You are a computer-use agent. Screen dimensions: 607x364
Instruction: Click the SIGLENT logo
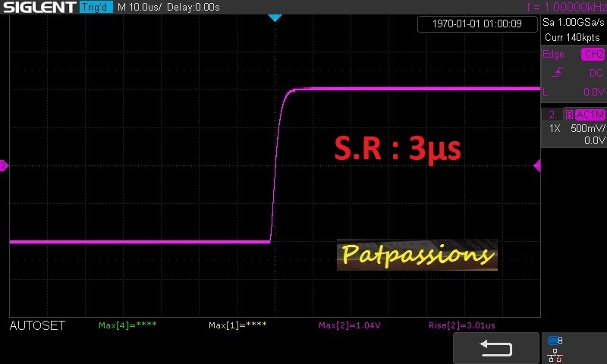click(39, 8)
